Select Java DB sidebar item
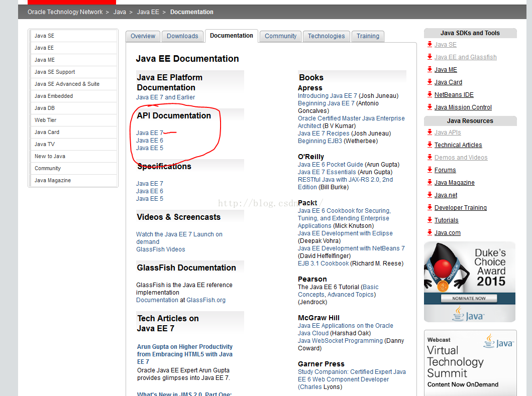 pyautogui.click(x=73, y=108)
